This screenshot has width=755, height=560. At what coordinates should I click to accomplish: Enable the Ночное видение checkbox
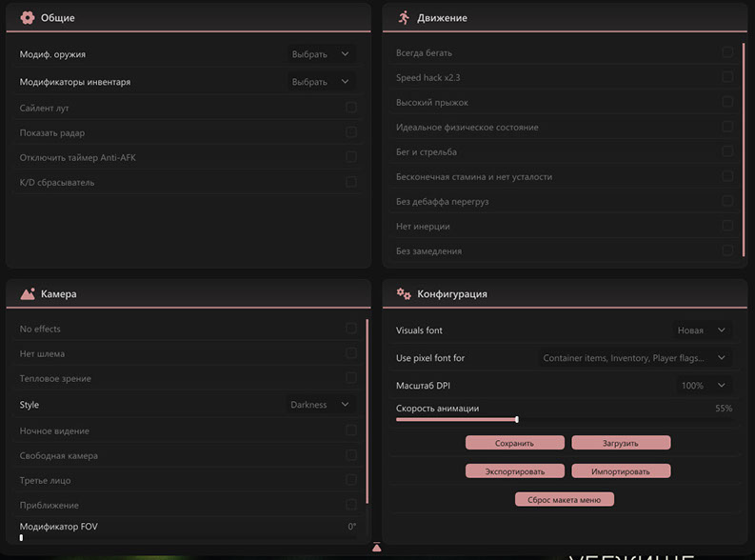[x=351, y=430]
